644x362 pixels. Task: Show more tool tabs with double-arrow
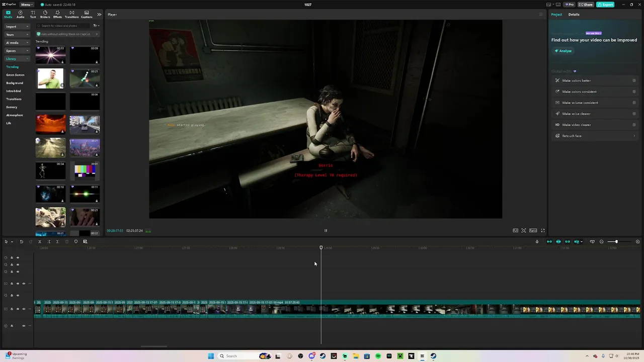(99, 14)
